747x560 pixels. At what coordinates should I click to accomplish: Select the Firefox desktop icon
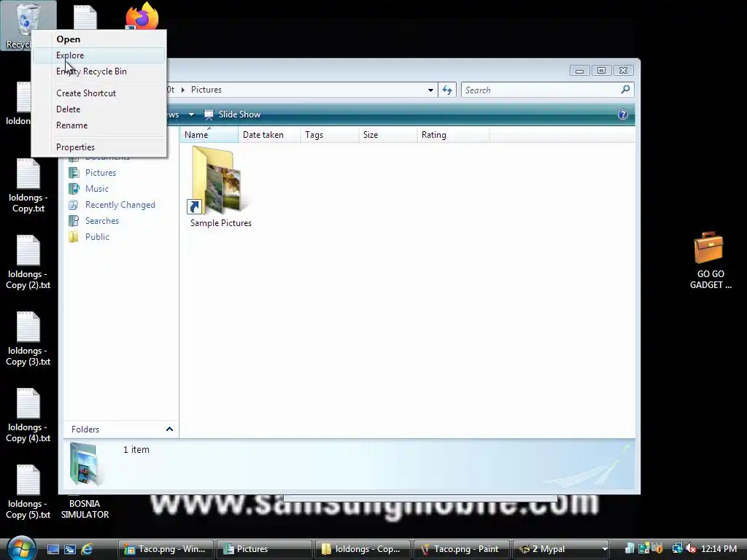[x=142, y=15]
